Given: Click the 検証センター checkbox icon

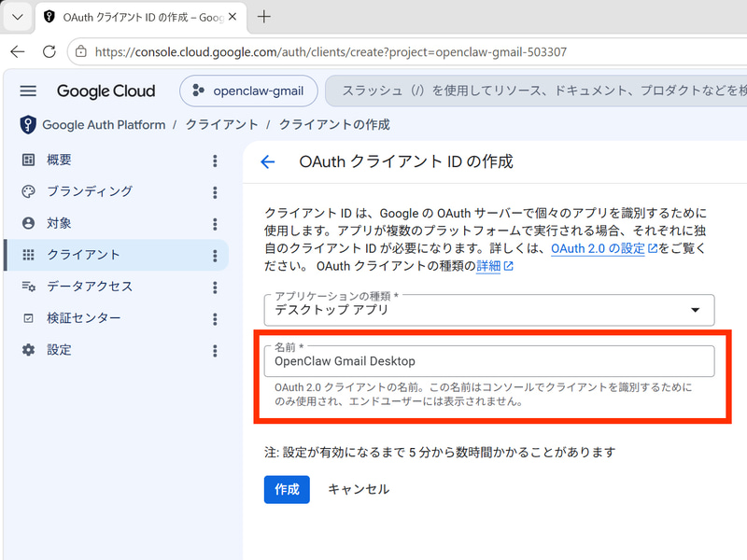Looking at the screenshot, I should pyautogui.click(x=28, y=318).
